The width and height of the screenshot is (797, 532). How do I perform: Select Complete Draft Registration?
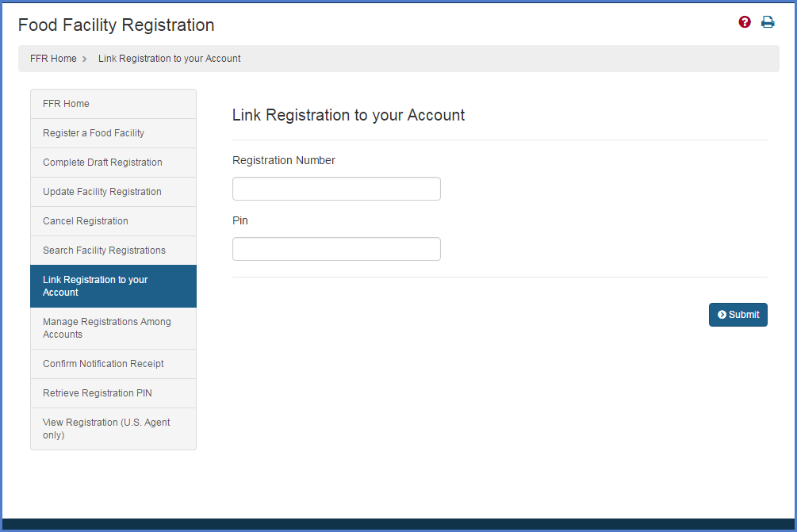click(x=102, y=163)
